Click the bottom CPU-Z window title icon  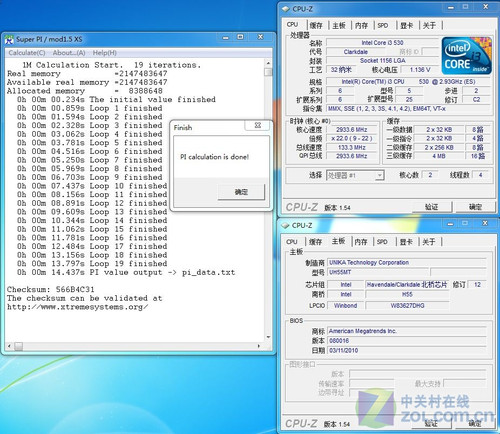285,226
